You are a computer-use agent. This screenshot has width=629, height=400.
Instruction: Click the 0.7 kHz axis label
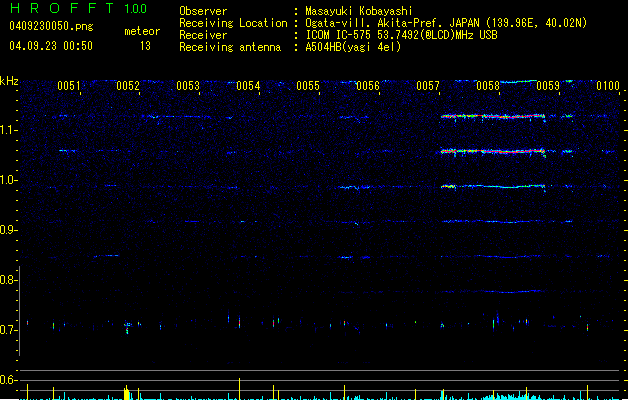pos(8,330)
